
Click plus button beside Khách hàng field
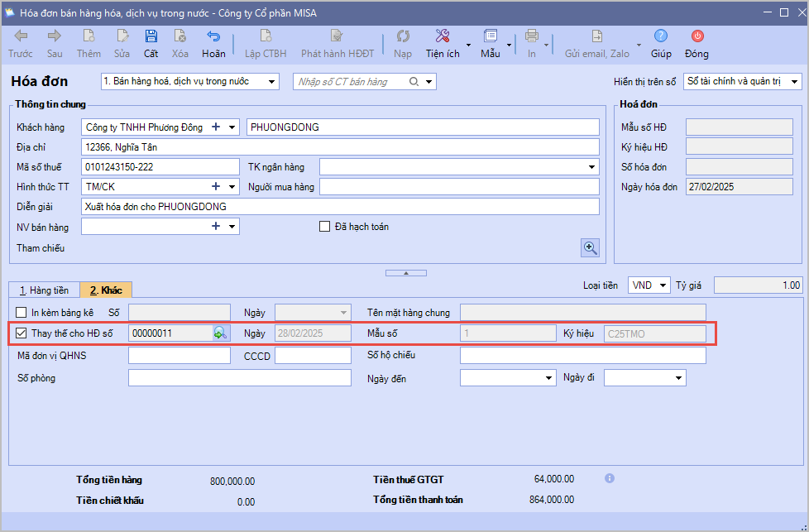pos(216,127)
